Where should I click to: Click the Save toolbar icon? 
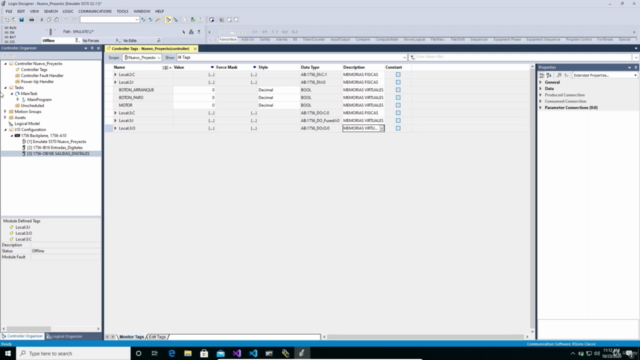coord(22,20)
